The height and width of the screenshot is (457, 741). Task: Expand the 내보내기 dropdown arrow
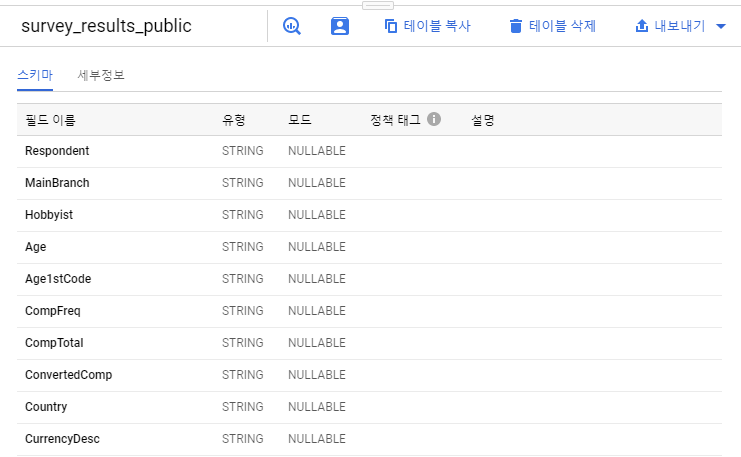tap(721, 26)
